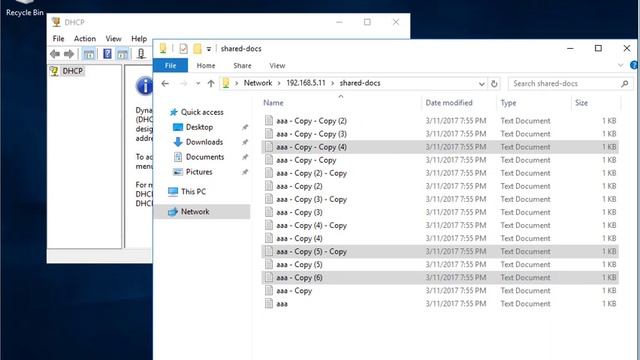Click the text document icon of file "aaa"
The image size is (640, 360).
point(269,303)
